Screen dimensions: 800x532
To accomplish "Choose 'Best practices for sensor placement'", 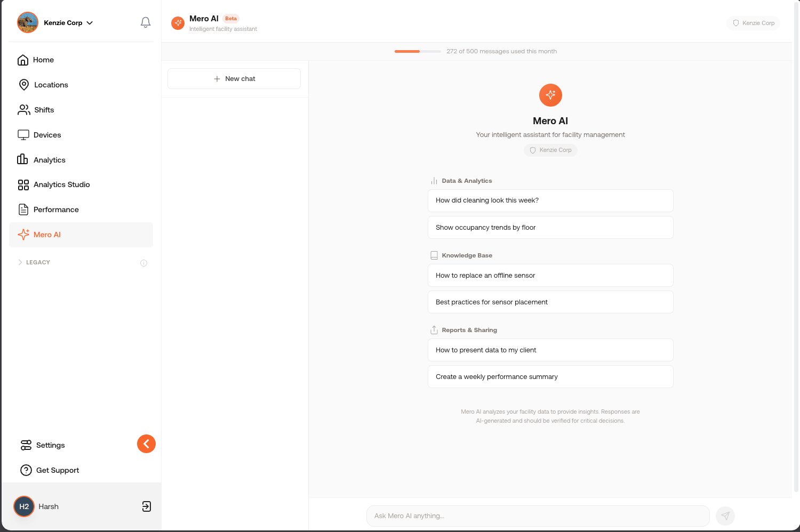I will tap(550, 302).
